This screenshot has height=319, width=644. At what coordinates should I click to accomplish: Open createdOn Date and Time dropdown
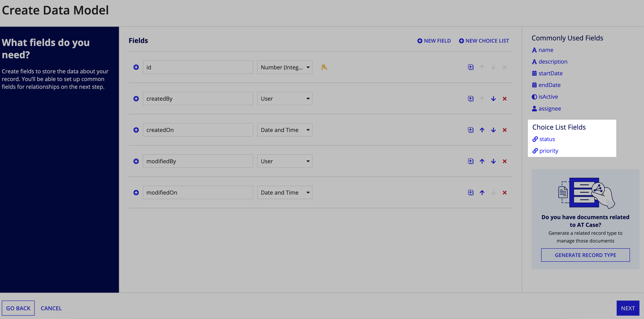click(x=285, y=130)
